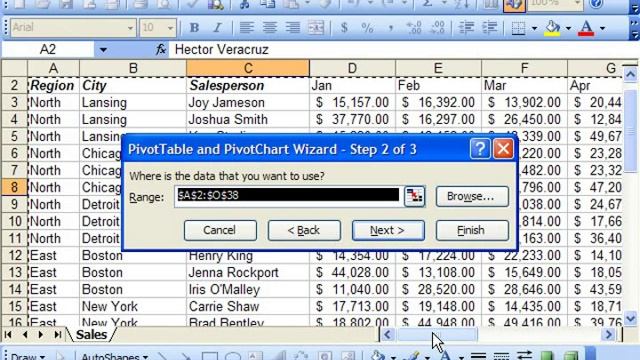Click the AutoSum sigma icon
The image size is (640, 360).
427,4
